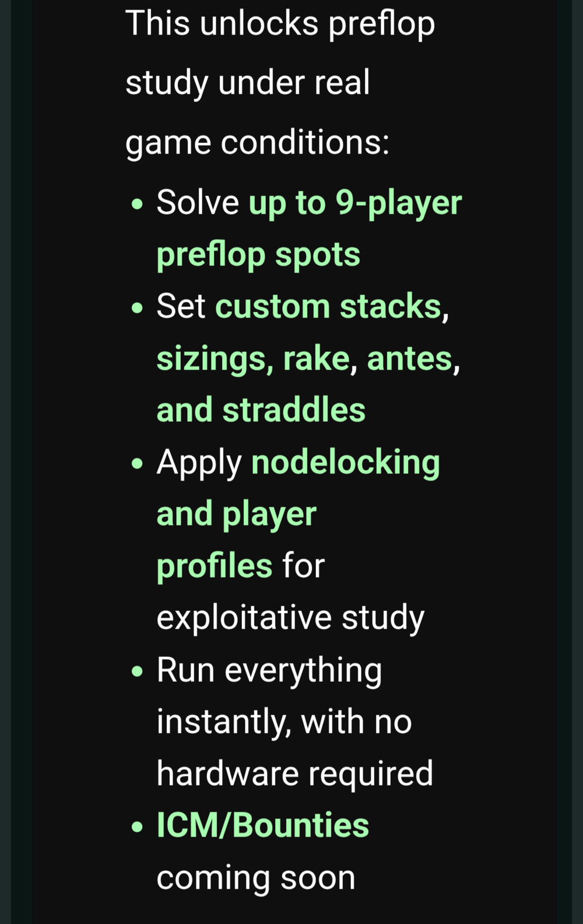Tap the "and straddles" highlighted text
The height and width of the screenshot is (924, 583).
[261, 410]
